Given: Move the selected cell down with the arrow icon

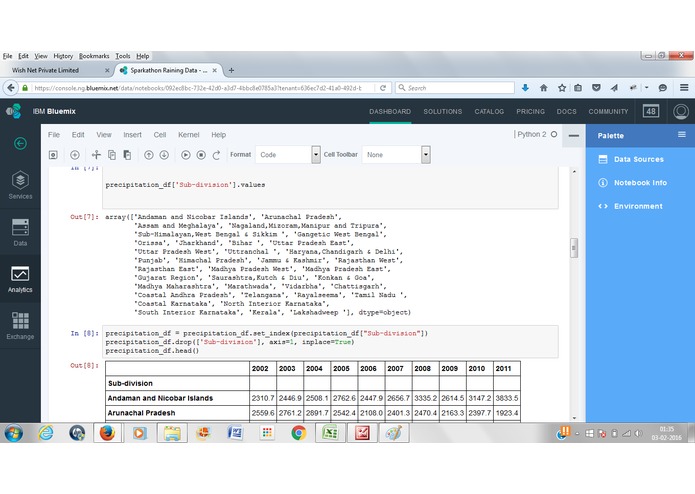Looking at the screenshot, I should tap(164, 155).
